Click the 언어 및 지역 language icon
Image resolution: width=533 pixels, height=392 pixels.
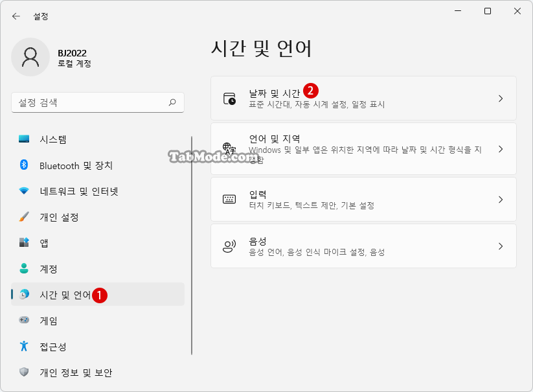[x=229, y=148]
